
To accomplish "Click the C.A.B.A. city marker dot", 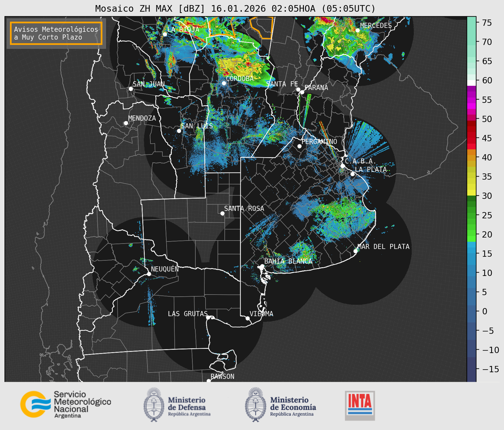I will 343,166.
